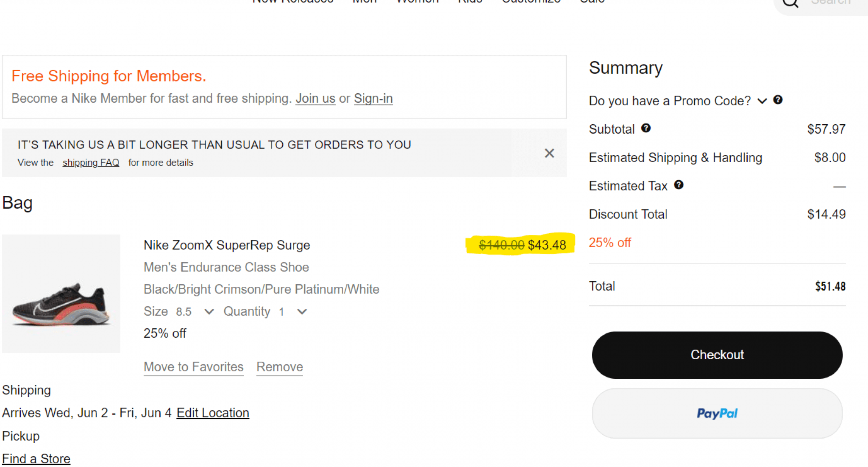Image resolution: width=868 pixels, height=467 pixels.
Task: Select Edit Location for shipping
Action: (x=213, y=413)
